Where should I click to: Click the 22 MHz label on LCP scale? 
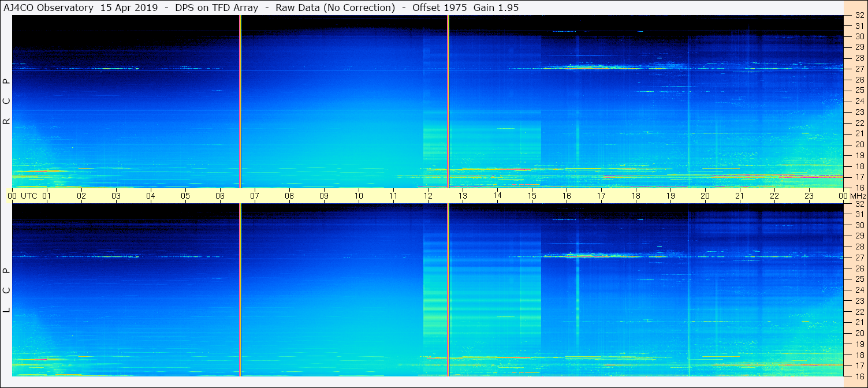click(859, 312)
